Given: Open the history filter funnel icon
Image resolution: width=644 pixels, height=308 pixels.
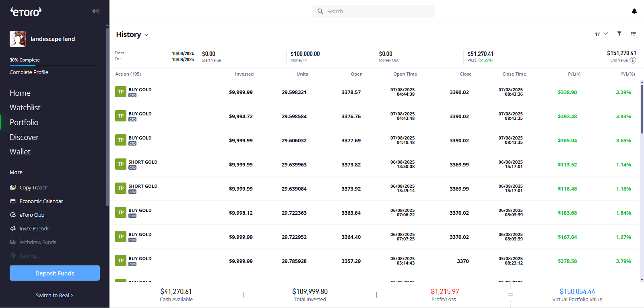Looking at the screenshot, I should (619, 34).
